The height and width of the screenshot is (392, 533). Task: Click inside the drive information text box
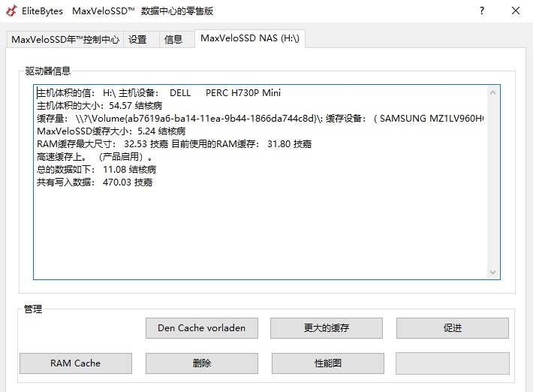coord(266,182)
